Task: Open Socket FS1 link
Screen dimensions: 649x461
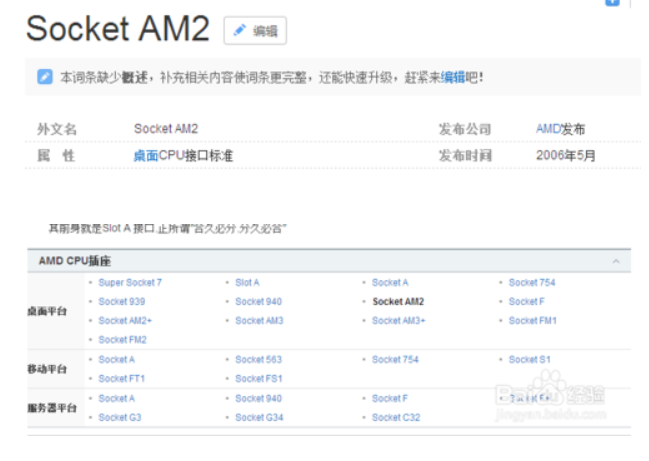Action: point(259,379)
